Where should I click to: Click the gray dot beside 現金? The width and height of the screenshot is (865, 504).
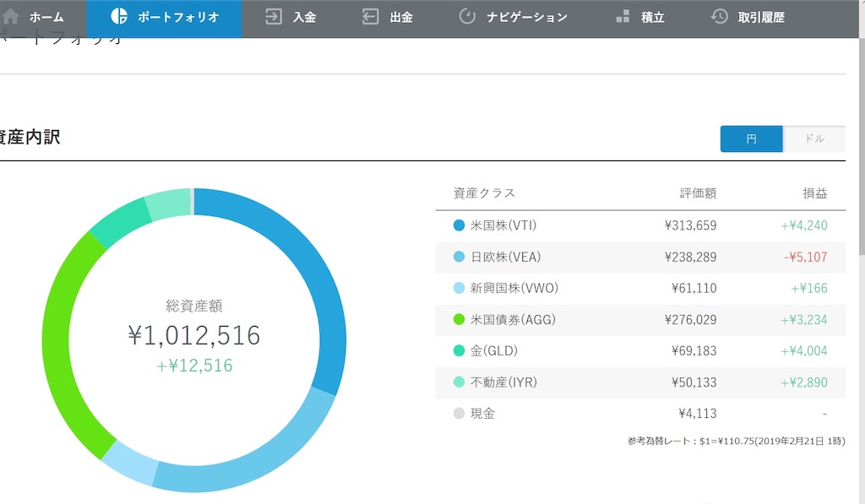[x=460, y=414]
